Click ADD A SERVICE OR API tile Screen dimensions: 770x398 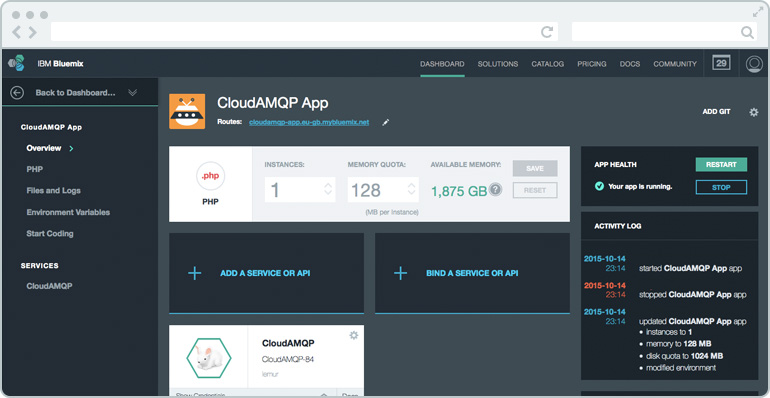point(267,273)
